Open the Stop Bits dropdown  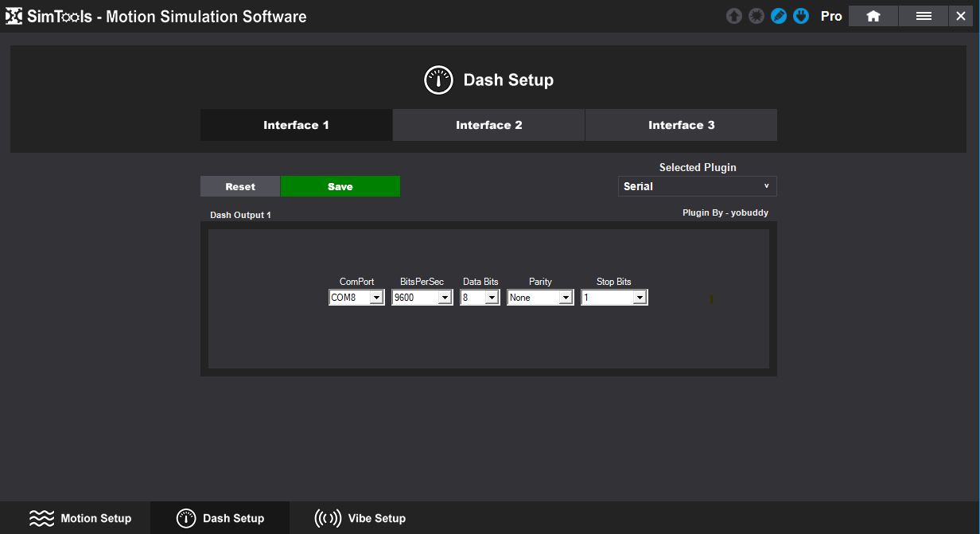pos(639,298)
